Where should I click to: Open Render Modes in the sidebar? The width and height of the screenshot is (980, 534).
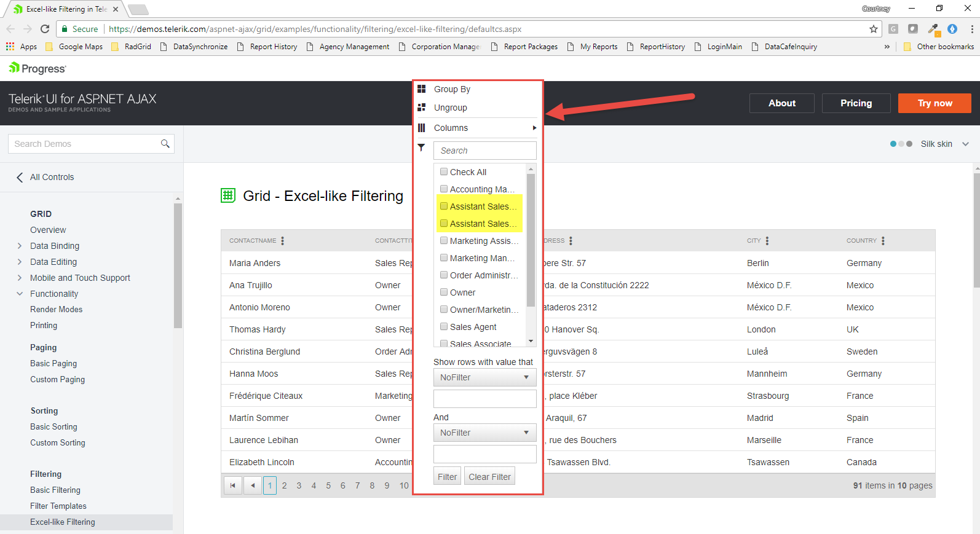coord(57,309)
